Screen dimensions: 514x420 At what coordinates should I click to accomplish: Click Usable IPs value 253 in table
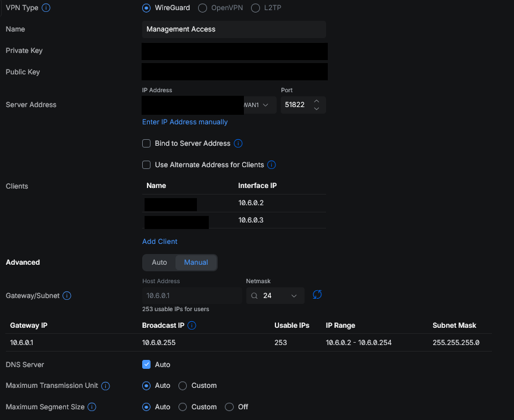point(281,343)
